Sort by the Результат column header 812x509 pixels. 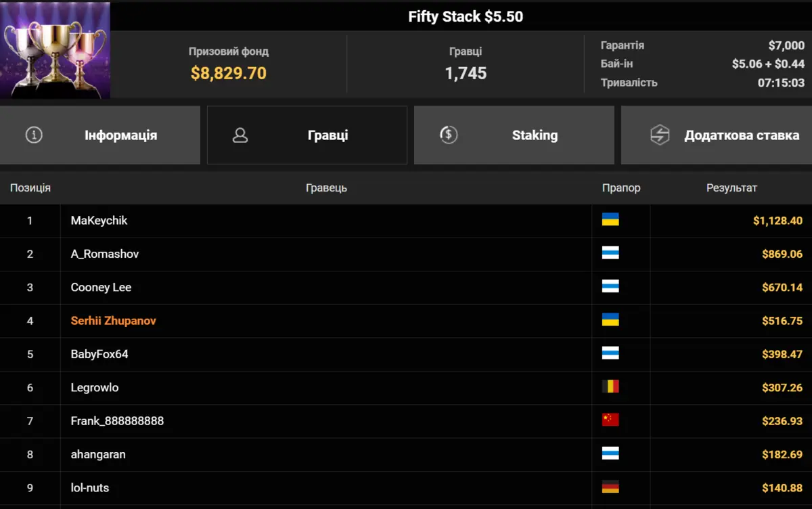731,187
